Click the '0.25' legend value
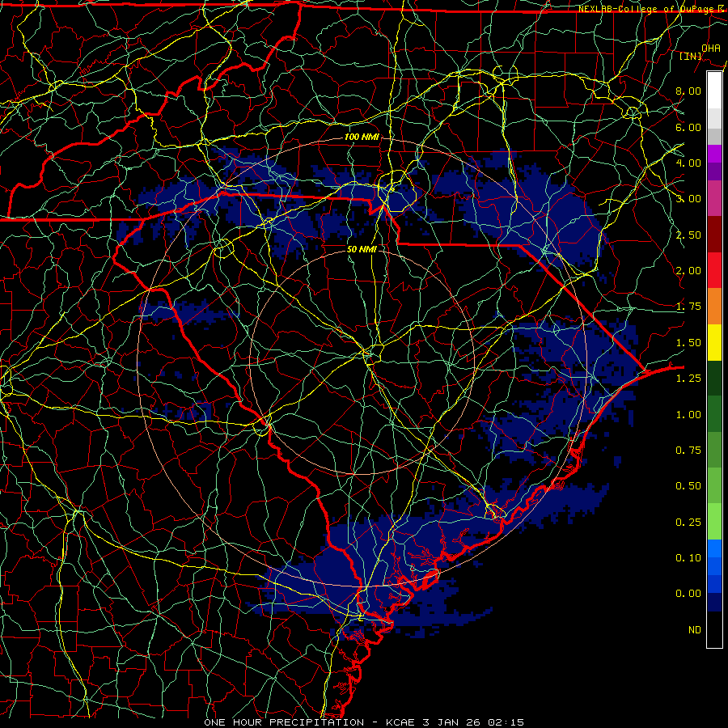Screen dimensions: 728x728 coord(688,523)
